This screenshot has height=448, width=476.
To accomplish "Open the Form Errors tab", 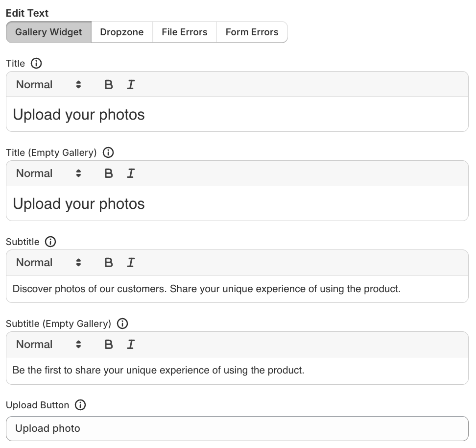I will [252, 32].
